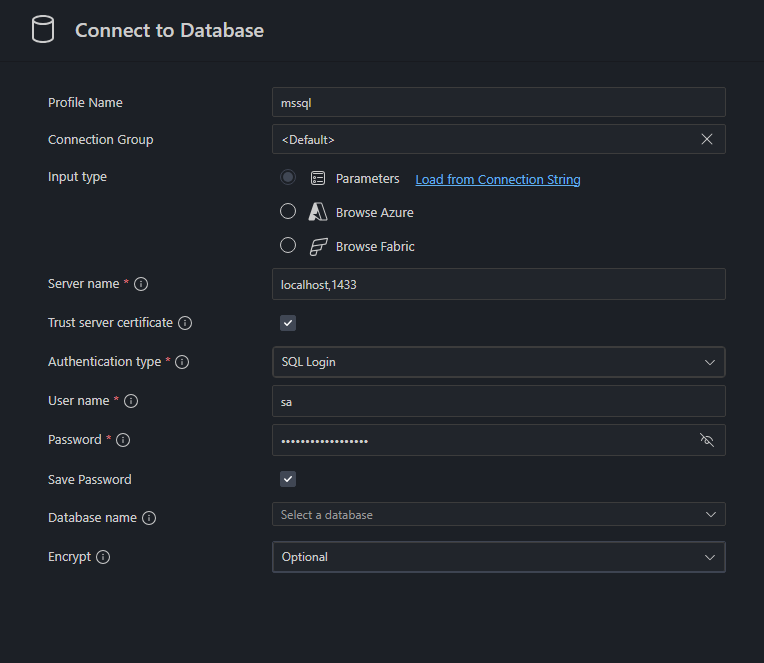
Task: Click the Browse Azure label text
Action: point(374,212)
